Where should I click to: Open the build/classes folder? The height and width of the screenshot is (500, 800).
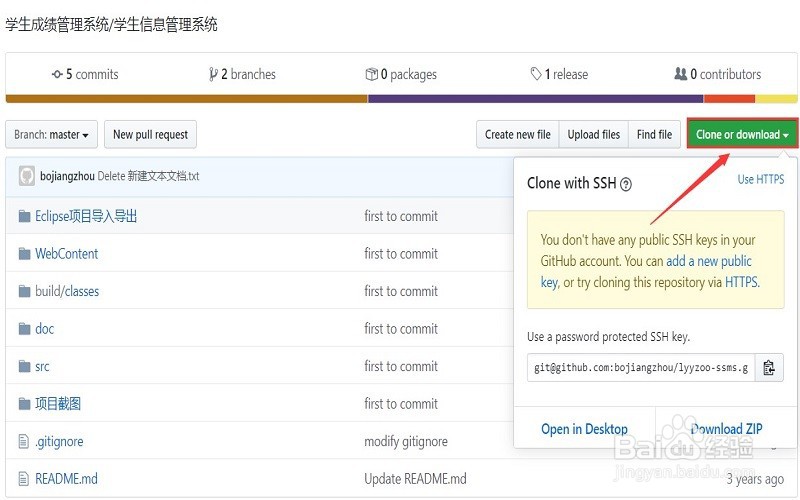(x=67, y=291)
